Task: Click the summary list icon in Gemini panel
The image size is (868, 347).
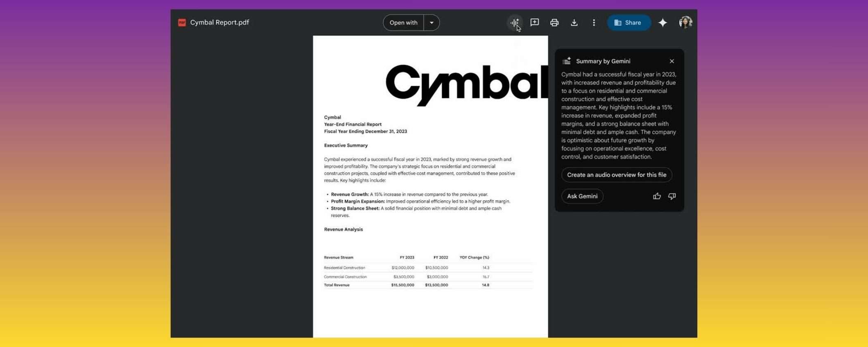Action: coord(567,61)
